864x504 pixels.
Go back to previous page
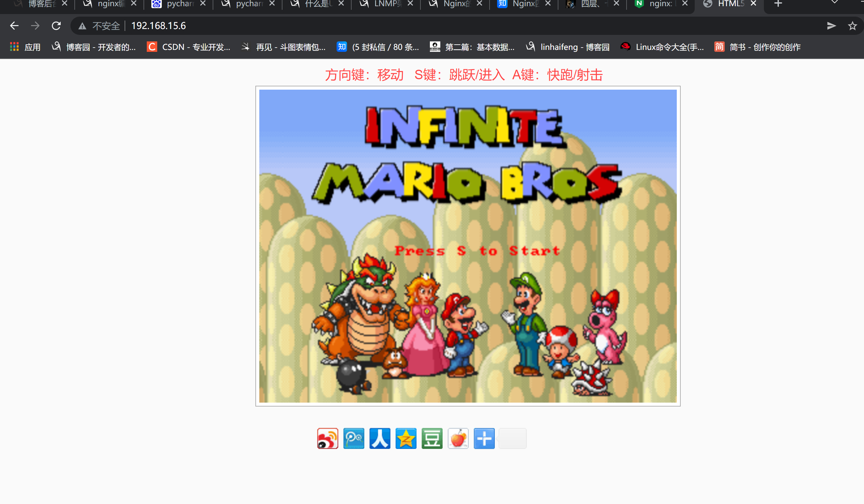(x=14, y=26)
